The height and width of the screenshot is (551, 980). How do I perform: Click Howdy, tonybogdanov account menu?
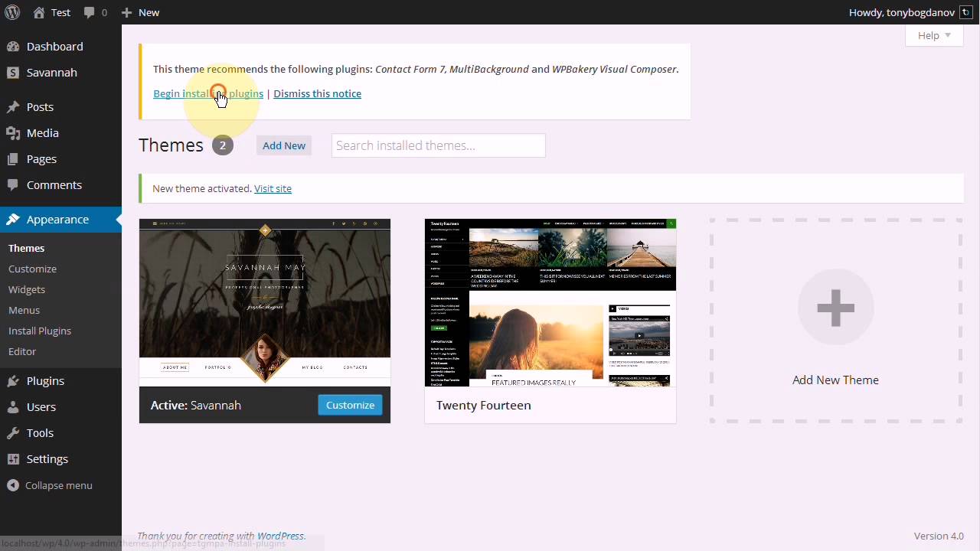point(910,12)
